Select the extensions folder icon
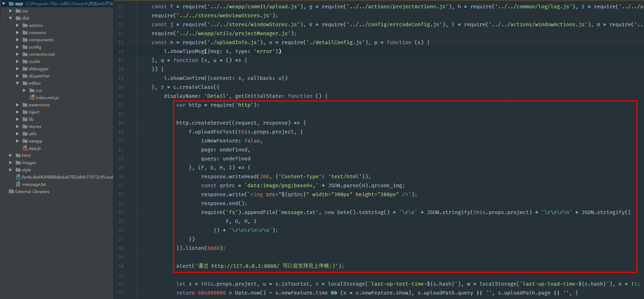This screenshot has width=644, height=299. pos(25,105)
